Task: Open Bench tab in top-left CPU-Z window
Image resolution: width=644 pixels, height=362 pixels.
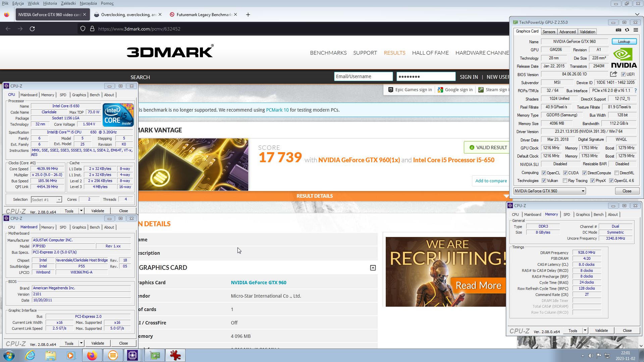Action: [x=95, y=95]
